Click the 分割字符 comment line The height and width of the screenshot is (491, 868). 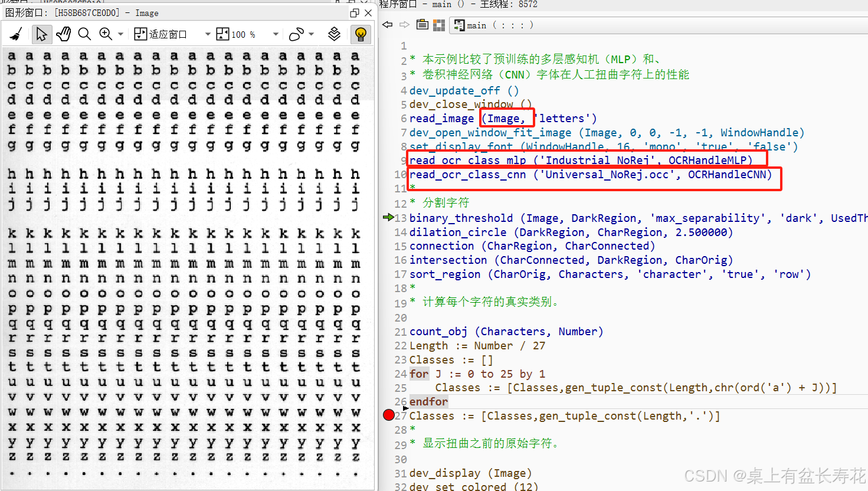coord(440,202)
